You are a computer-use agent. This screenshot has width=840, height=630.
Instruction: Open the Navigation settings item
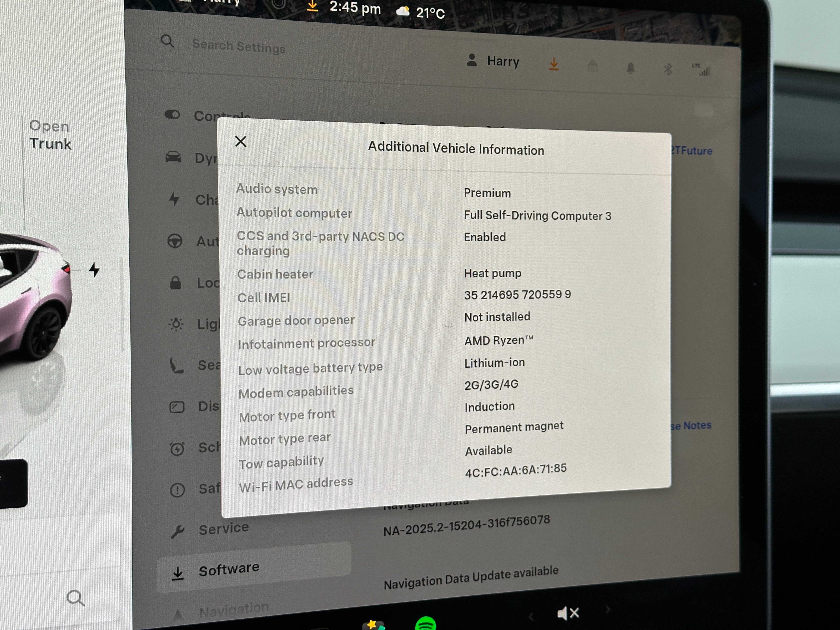[x=233, y=610]
